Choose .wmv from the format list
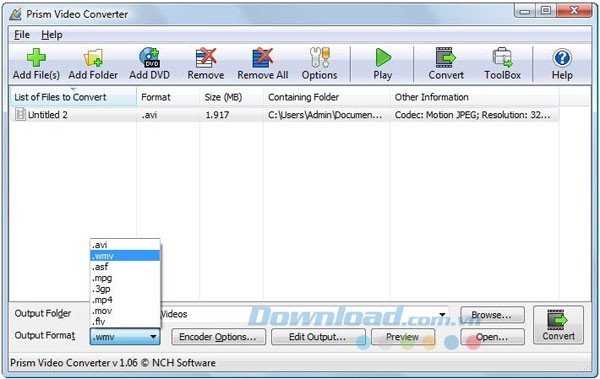 (x=125, y=255)
